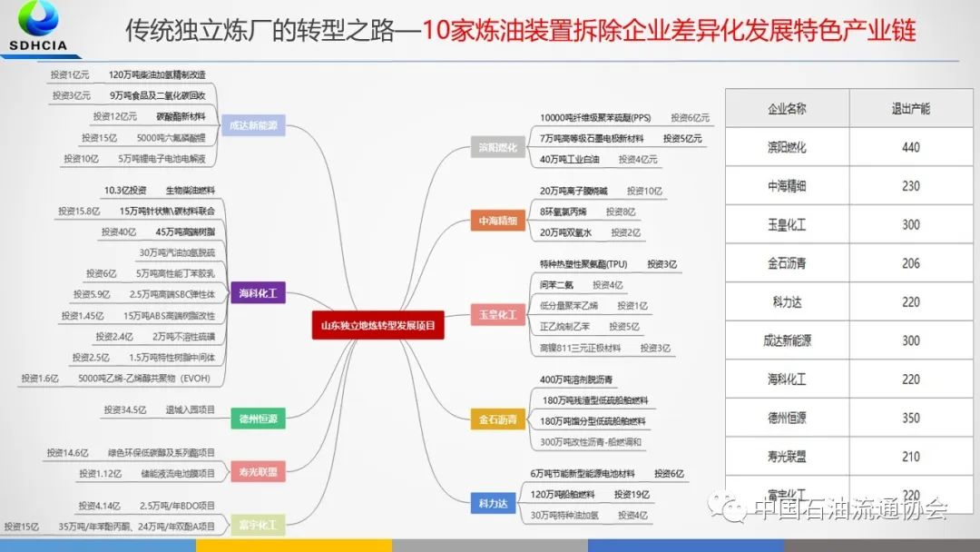Select the 玉皇化工 mind-map node
Screen dimensions: 980x552
tap(497, 314)
